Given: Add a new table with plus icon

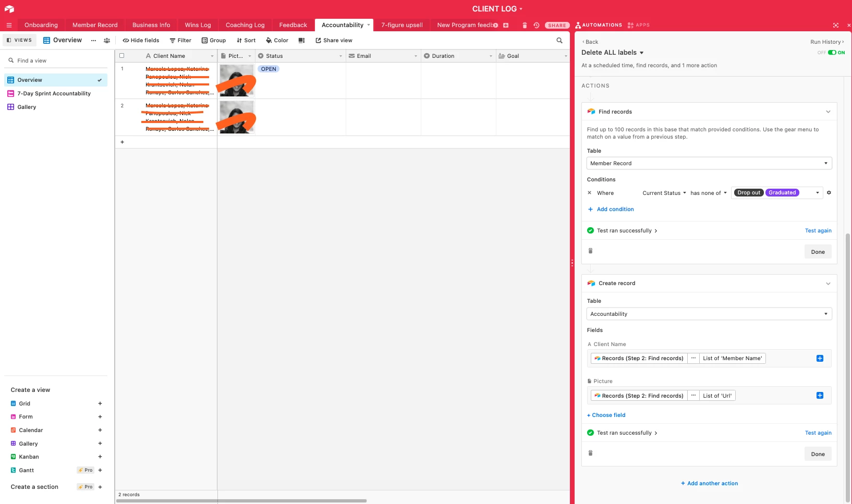Looking at the screenshot, I should point(505,25).
